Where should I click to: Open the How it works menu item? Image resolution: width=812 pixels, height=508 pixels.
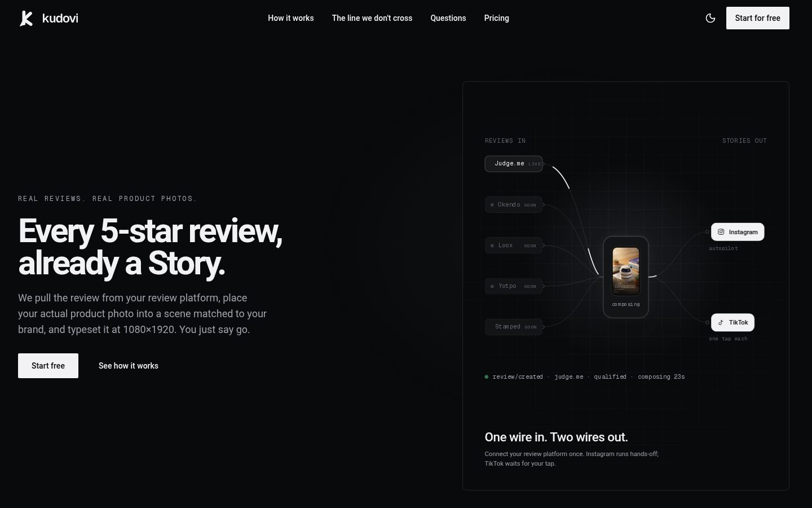click(x=291, y=18)
